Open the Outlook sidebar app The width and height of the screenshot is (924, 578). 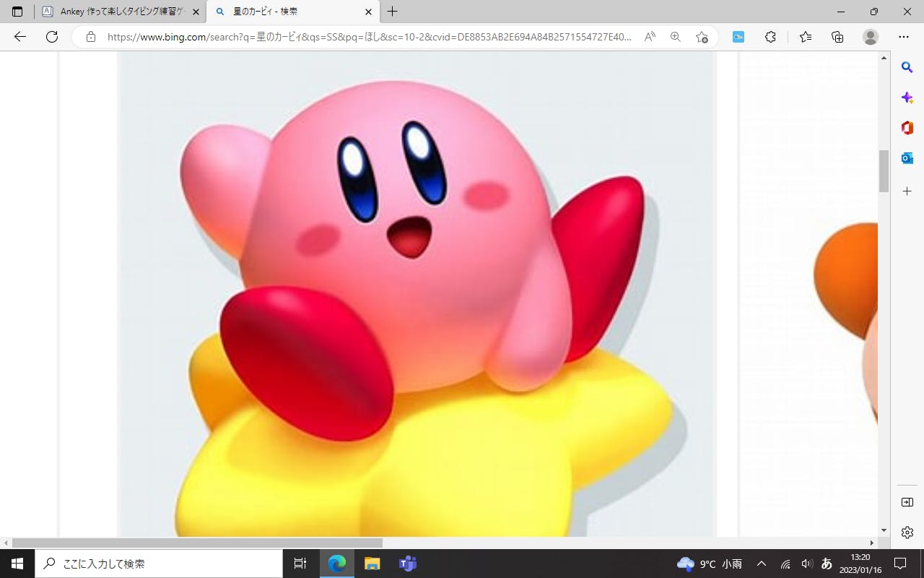tap(907, 158)
